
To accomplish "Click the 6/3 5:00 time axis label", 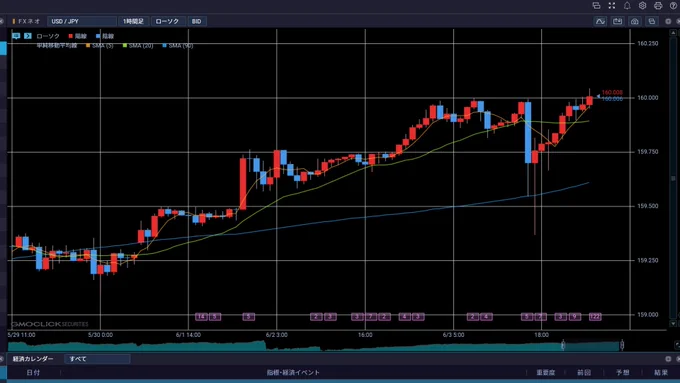I will pyautogui.click(x=454, y=335).
